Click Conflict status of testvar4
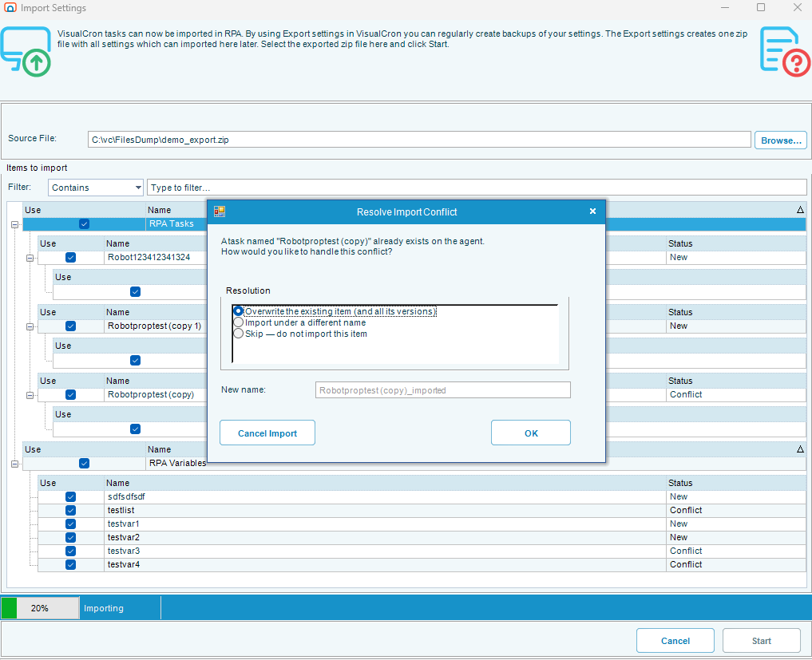 pyautogui.click(x=686, y=565)
